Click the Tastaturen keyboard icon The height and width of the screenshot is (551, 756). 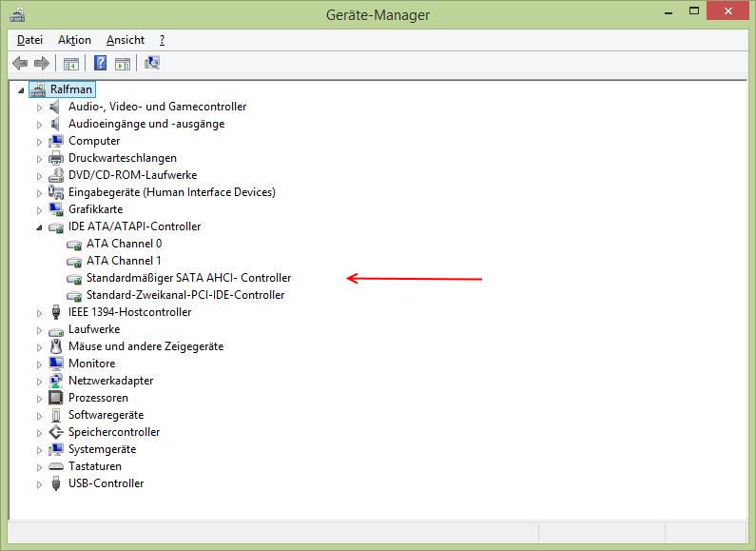[x=56, y=466]
